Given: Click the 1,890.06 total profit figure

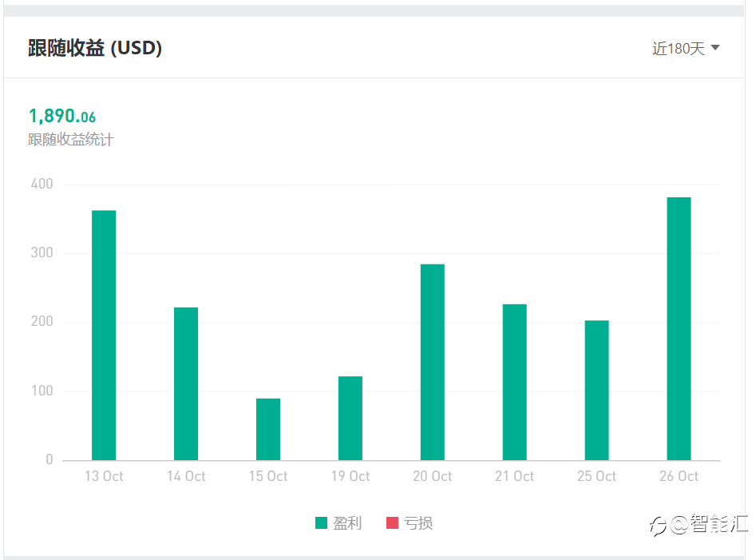Looking at the screenshot, I should (62, 116).
